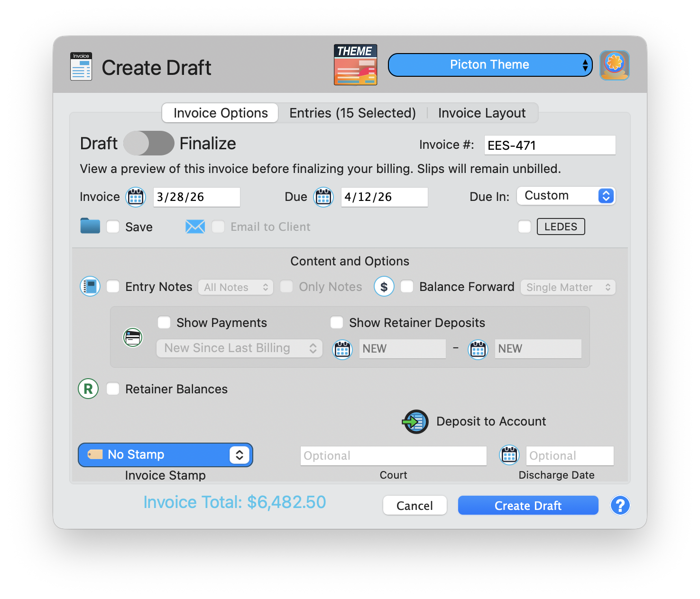700x599 pixels.
Task: Open the No Stamp invoice stamp dropdown
Action: pos(165,454)
